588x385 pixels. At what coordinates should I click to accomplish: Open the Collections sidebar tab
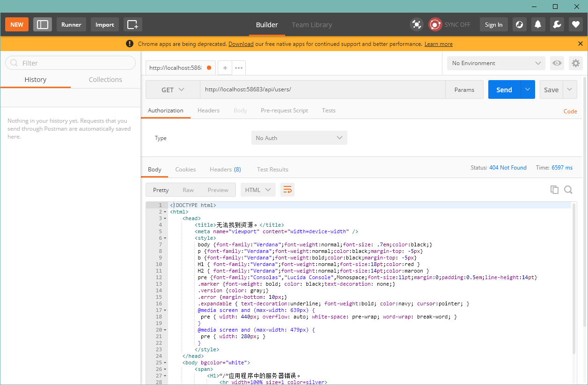105,80
